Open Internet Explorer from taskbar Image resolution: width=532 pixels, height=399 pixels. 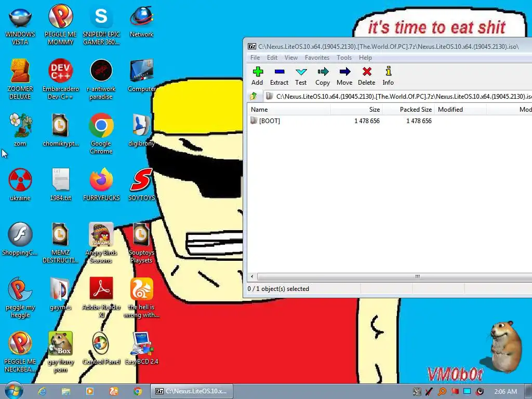42,391
